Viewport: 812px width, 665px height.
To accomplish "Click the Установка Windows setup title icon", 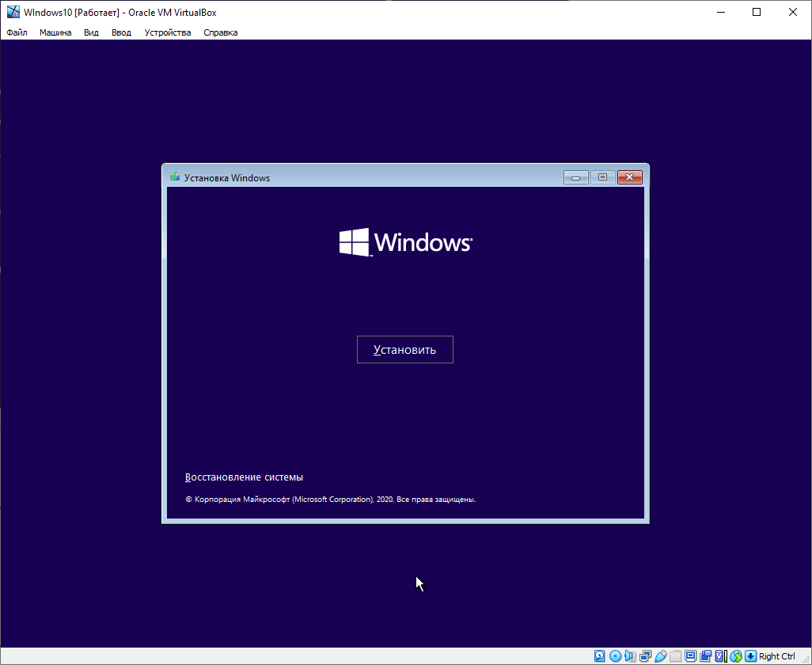I will tap(175, 177).
